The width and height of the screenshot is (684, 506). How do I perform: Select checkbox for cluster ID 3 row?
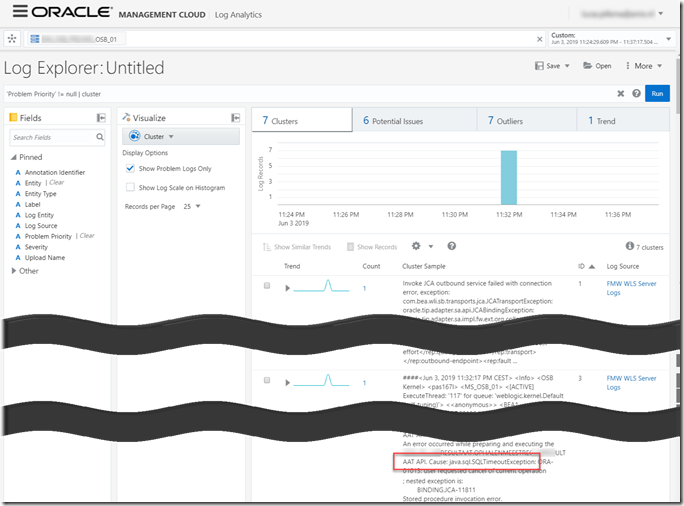pos(267,380)
